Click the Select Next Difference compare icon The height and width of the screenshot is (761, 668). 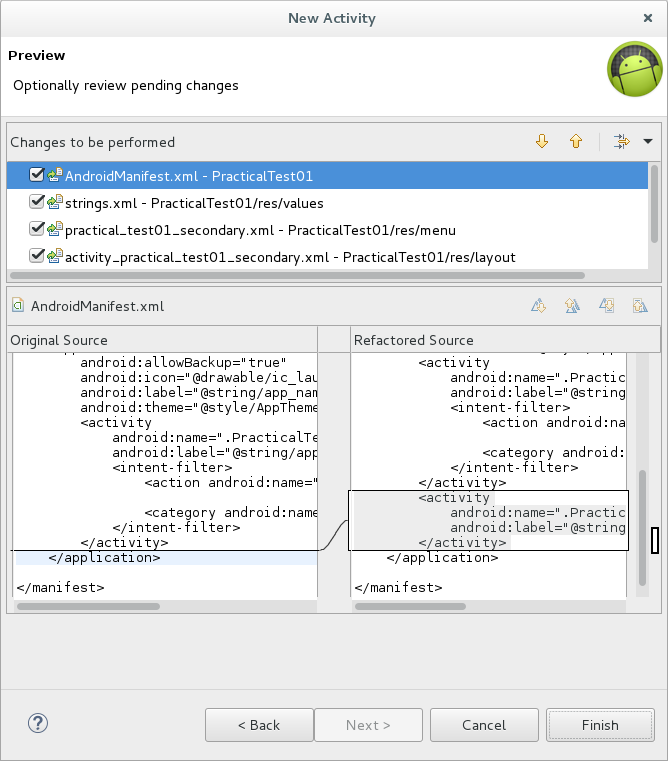point(538,306)
